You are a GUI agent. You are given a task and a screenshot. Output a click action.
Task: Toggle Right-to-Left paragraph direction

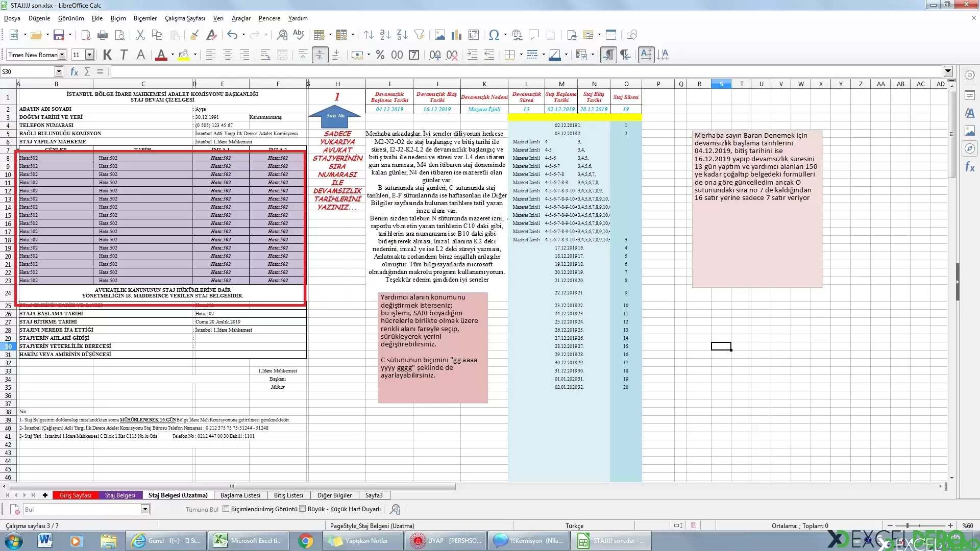point(625,55)
